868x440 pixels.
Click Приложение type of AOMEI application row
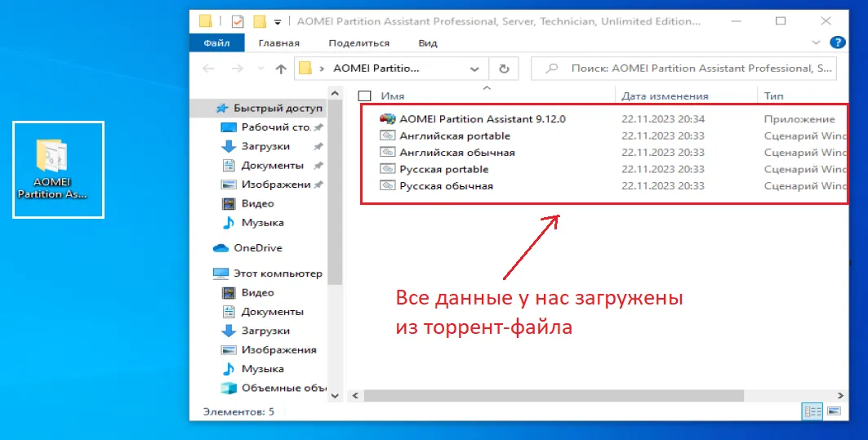(x=799, y=119)
